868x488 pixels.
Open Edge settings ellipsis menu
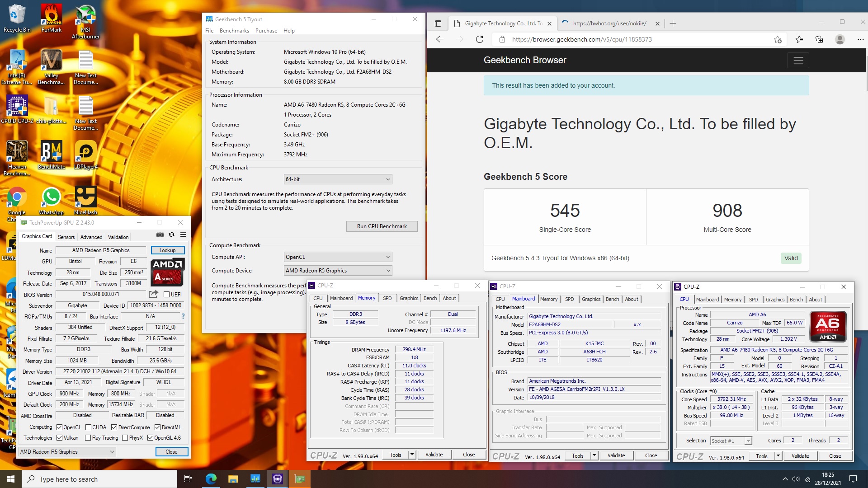click(860, 39)
